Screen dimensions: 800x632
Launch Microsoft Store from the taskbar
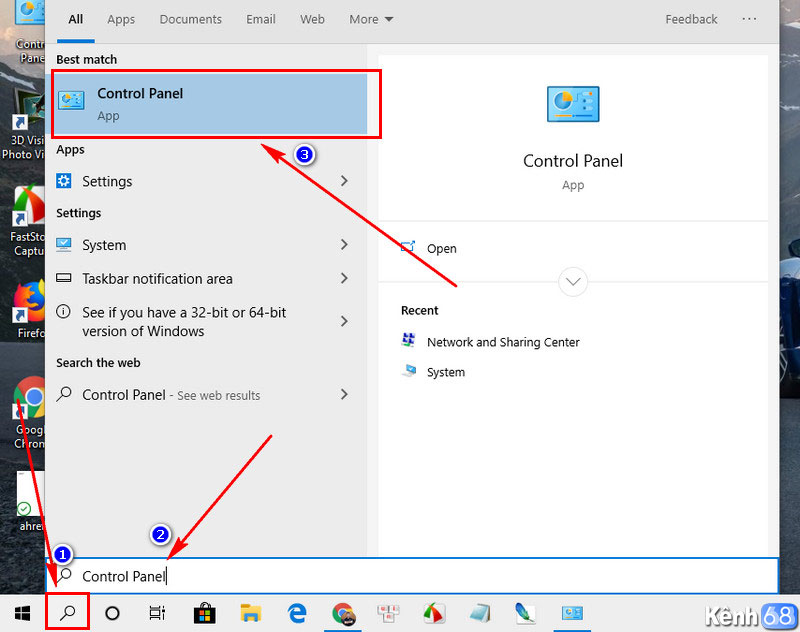204,613
